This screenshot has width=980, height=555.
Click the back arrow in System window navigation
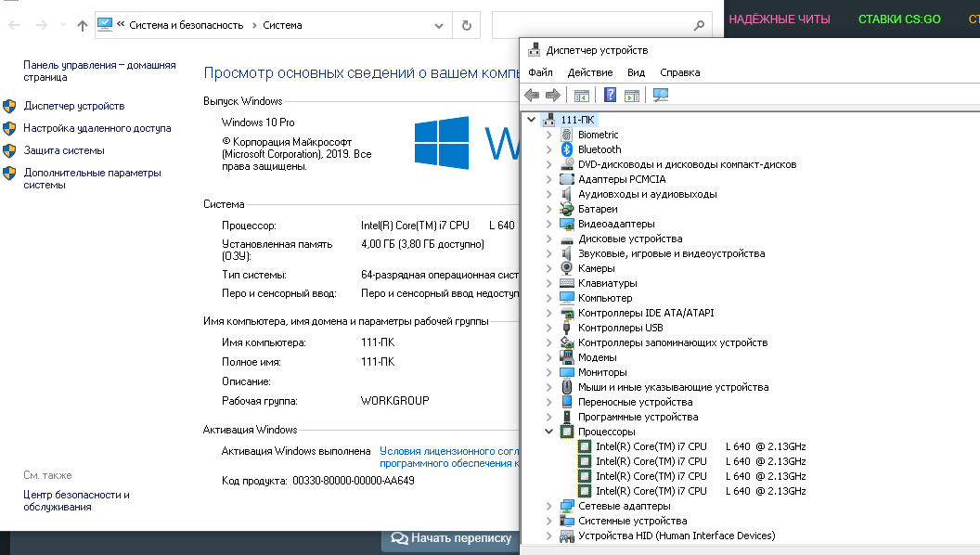[14, 26]
